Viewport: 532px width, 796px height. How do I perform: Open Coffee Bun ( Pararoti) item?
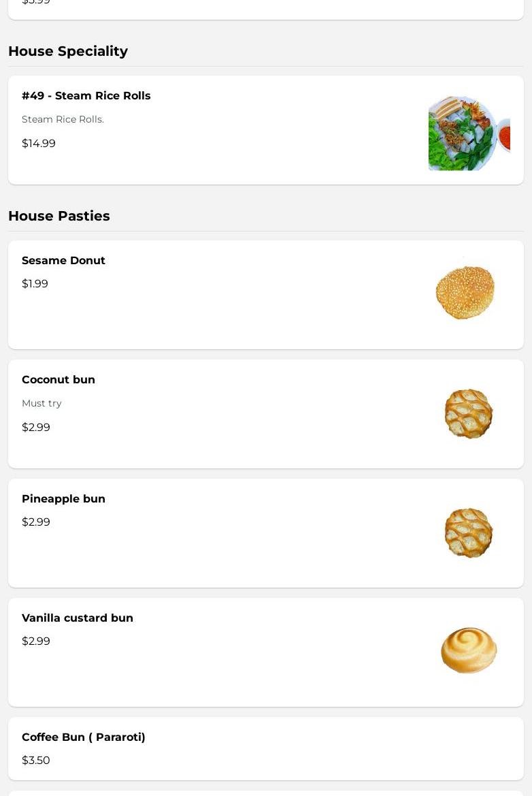click(x=84, y=737)
